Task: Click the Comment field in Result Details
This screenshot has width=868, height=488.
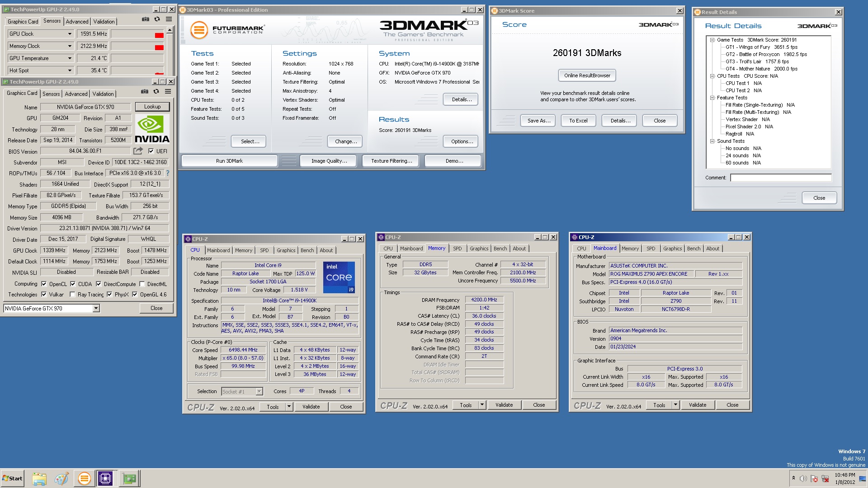Action: (781, 178)
